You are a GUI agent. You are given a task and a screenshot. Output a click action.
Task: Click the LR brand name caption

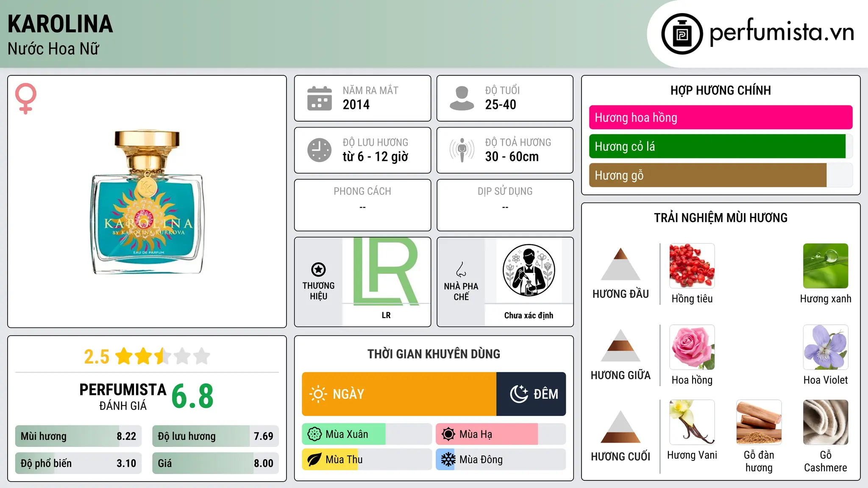coord(386,315)
